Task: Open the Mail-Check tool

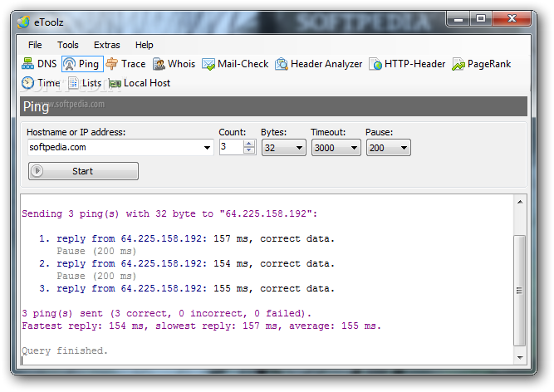Action: pos(235,64)
